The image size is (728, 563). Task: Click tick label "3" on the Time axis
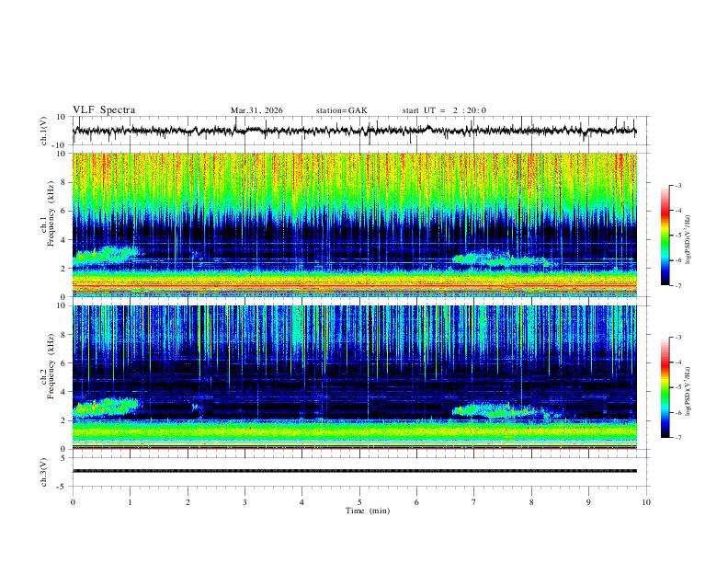(245, 502)
